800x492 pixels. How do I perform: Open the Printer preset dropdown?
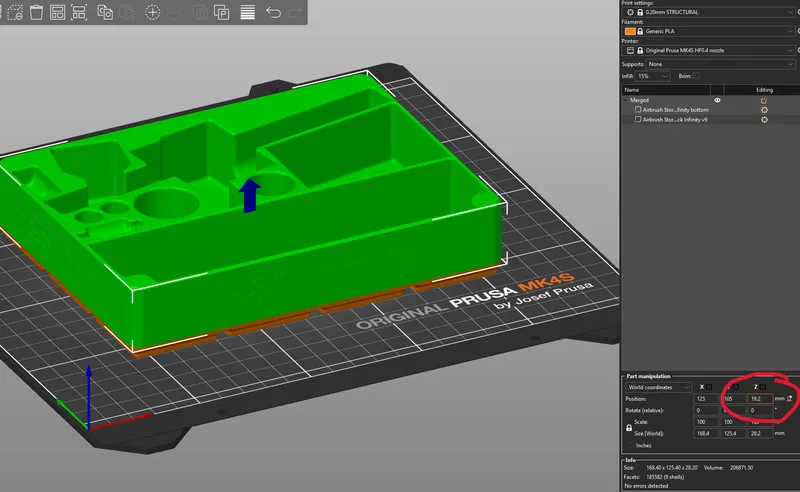point(711,51)
